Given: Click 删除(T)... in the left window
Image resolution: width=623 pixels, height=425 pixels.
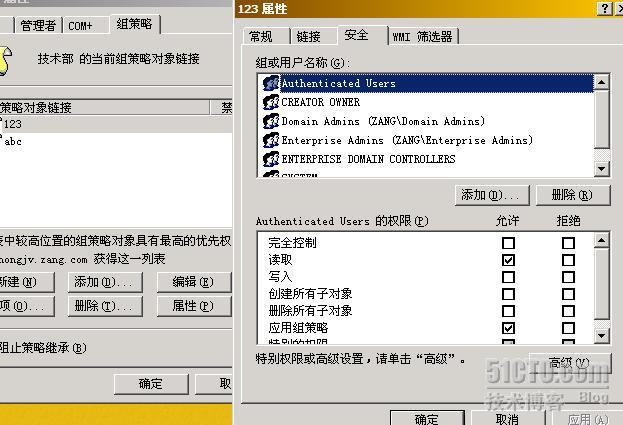Looking at the screenshot, I should tap(105, 306).
